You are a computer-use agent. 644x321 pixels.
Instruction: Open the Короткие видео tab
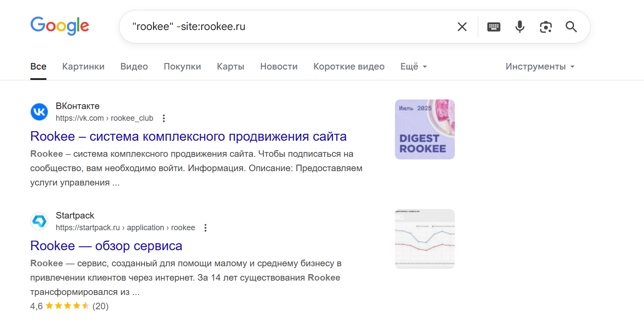(349, 66)
